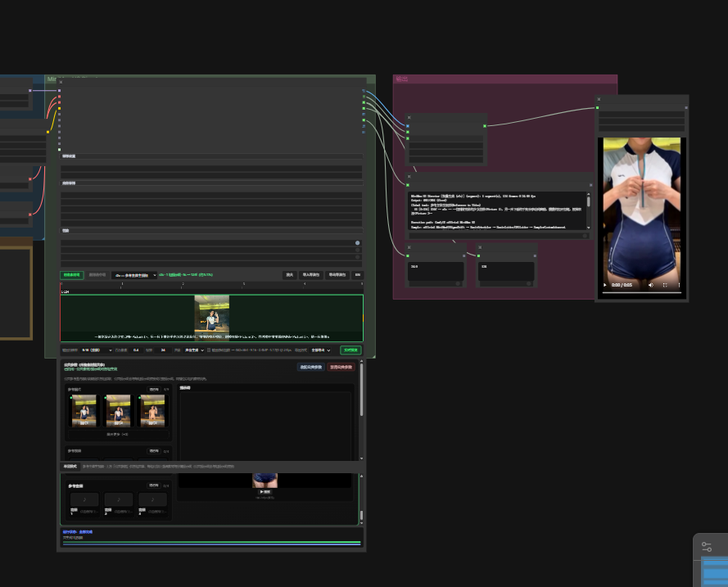
Task: Open the last dropdown in the timeline settings row
Action: (321, 350)
